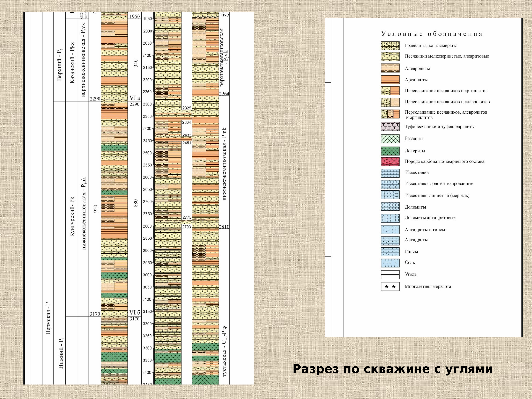Viewport: 532px width, 399px height.
Task: Click the Кунгурский - Pk stage label
Action: tap(72, 216)
